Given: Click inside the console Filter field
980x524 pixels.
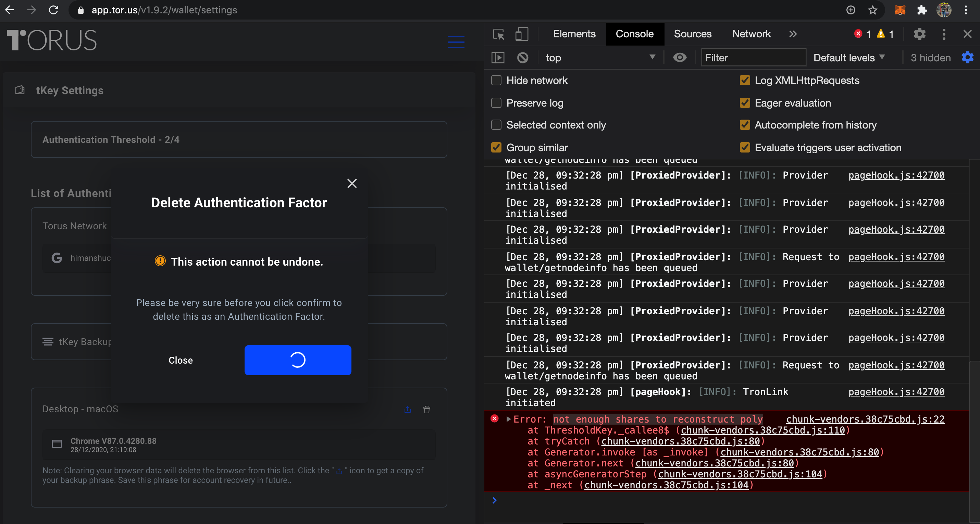Looking at the screenshot, I should point(753,58).
